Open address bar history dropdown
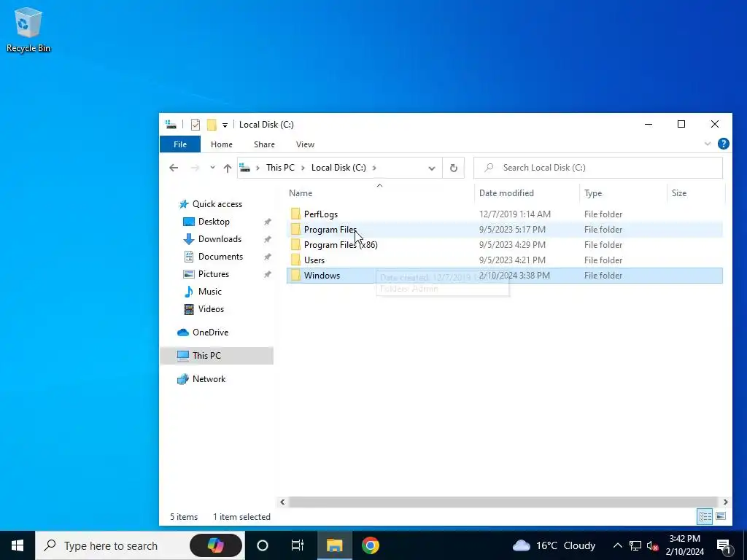 432,168
